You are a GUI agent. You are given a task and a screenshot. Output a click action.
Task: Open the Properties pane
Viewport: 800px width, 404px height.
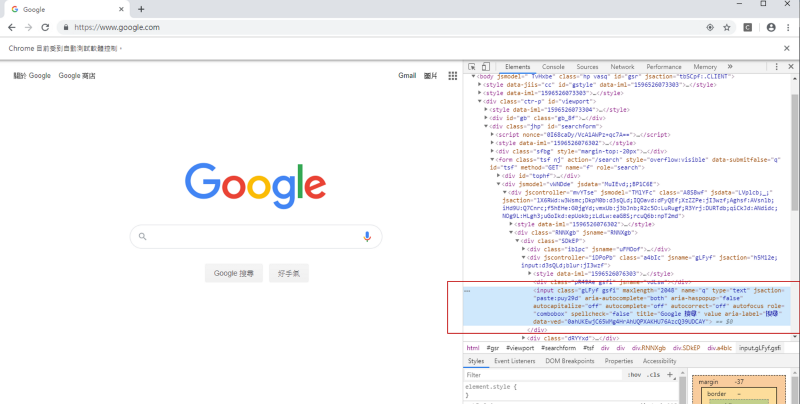[618, 361]
